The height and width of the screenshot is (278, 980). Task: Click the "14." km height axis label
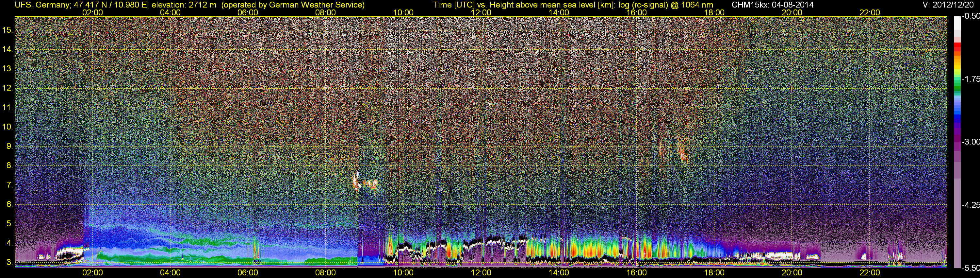[8, 49]
